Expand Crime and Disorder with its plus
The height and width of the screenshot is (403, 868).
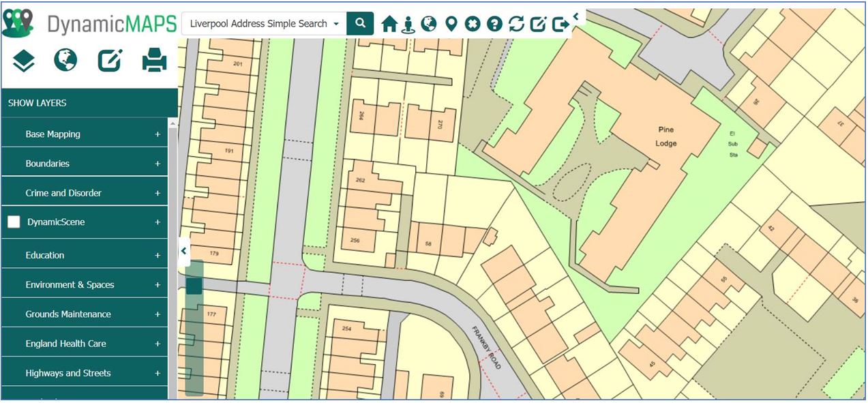pyautogui.click(x=158, y=193)
